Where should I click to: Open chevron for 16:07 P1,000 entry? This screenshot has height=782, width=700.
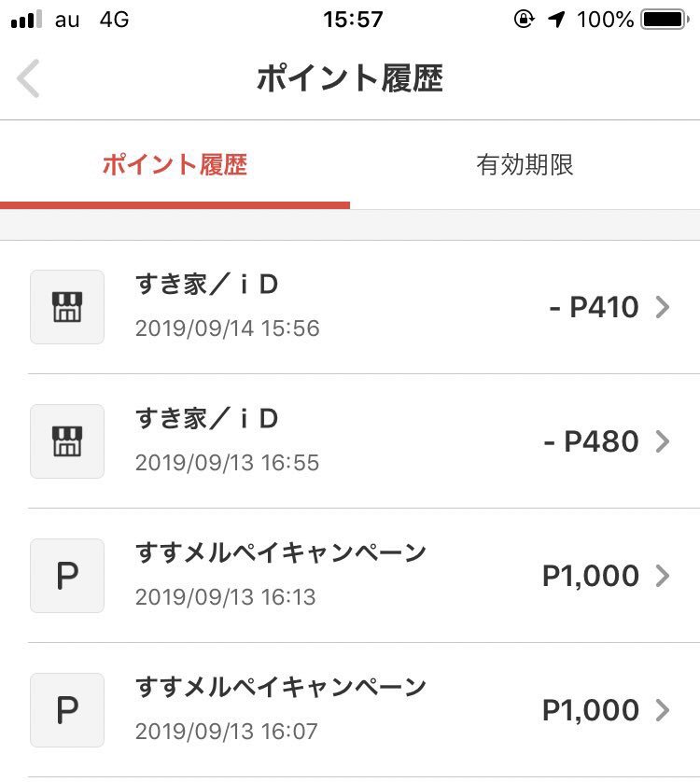click(663, 710)
